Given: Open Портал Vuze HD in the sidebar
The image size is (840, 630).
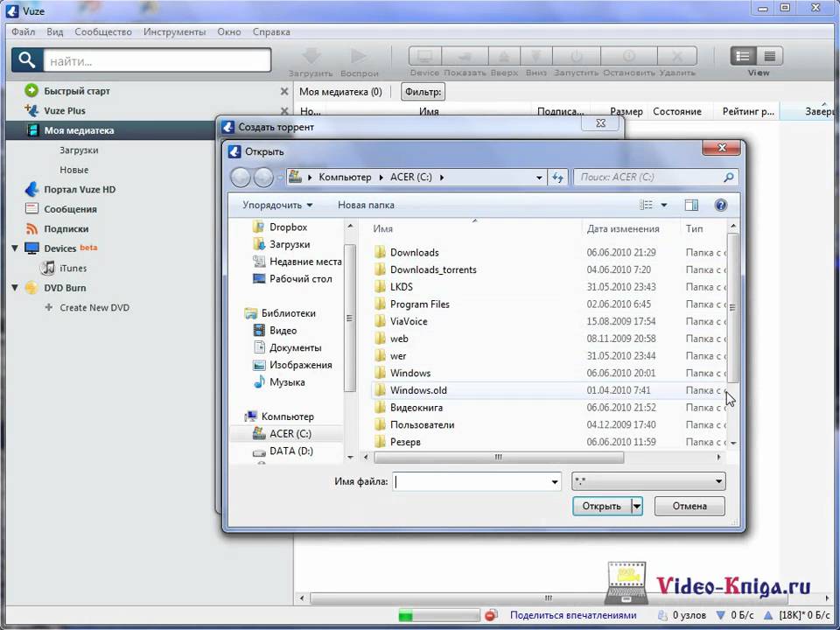Looking at the screenshot, I should (x=80, y=190).
